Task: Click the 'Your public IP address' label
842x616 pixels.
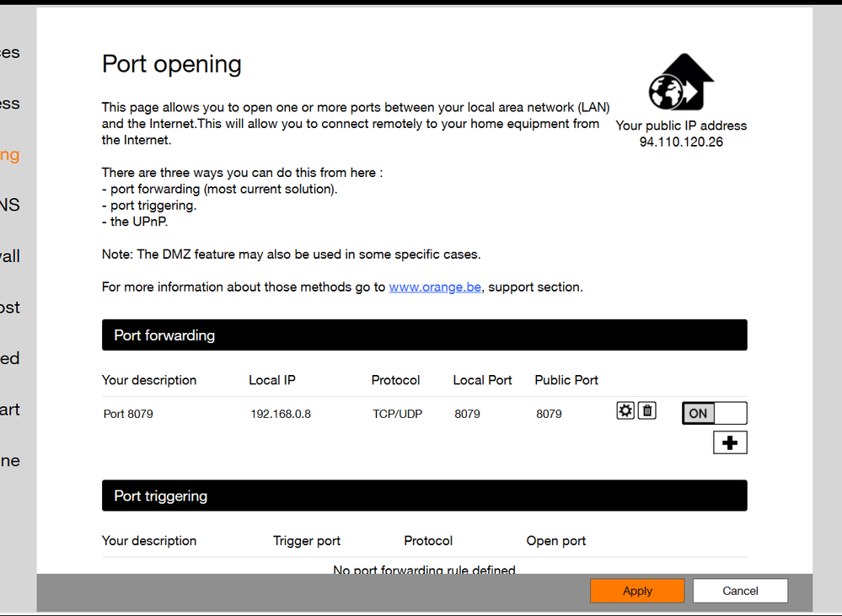Action: coord(681,126)
